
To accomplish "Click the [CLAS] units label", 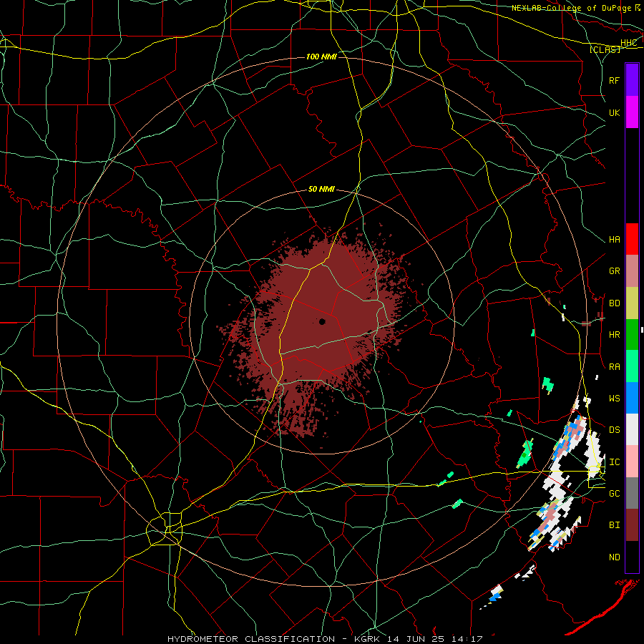I will click(x=605, y=49).
